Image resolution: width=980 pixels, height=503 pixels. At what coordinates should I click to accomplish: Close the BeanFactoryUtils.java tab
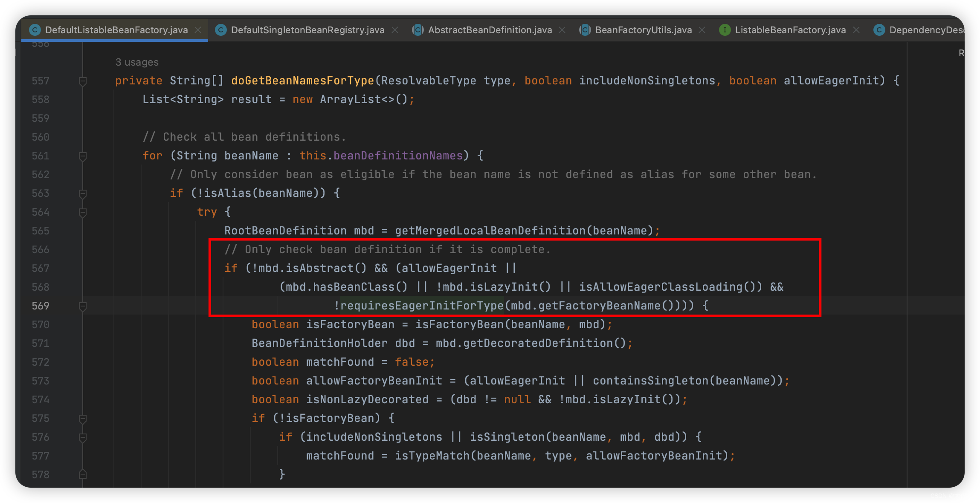[x=702, y=30]
